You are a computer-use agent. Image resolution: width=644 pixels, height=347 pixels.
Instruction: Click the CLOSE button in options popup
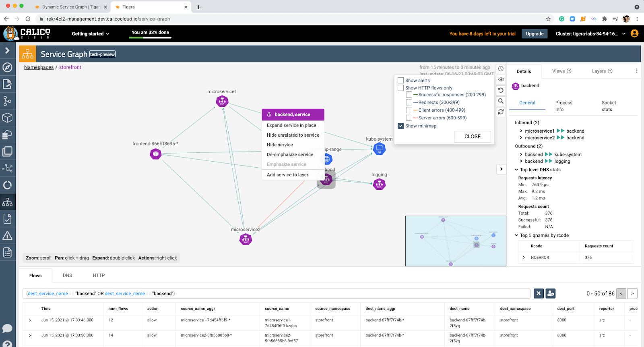(473, 137)
